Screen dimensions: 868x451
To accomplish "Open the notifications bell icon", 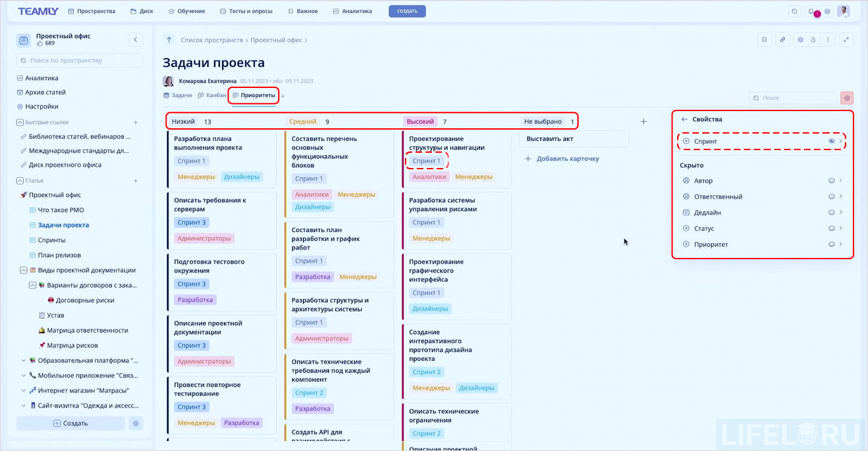I will coord(812,11).
